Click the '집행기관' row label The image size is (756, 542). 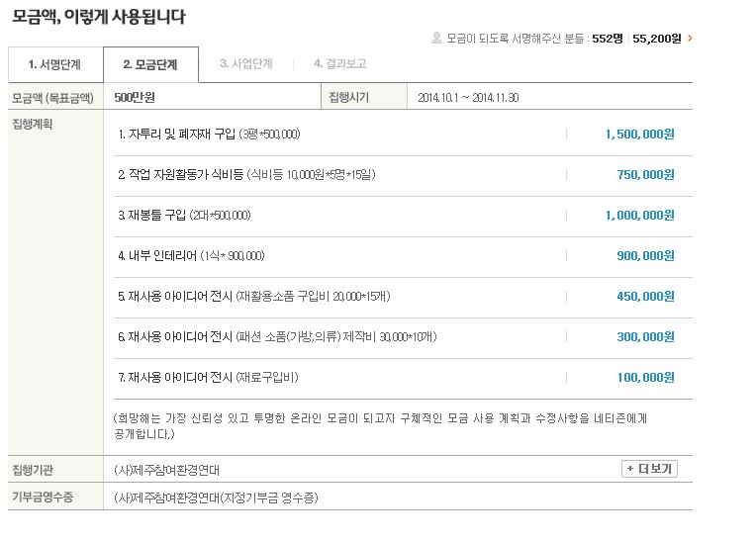(x=33, y=470)
